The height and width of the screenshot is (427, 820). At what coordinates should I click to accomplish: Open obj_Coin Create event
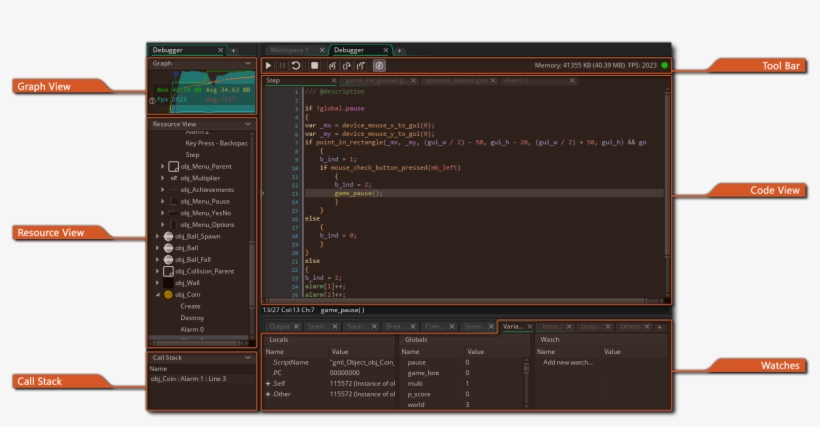coord(190,306)
